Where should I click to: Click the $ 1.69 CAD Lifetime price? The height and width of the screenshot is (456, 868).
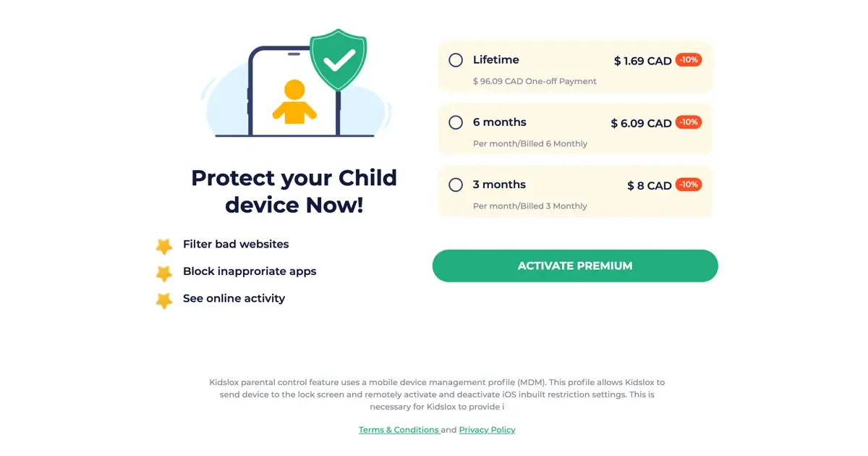point(643,61)
